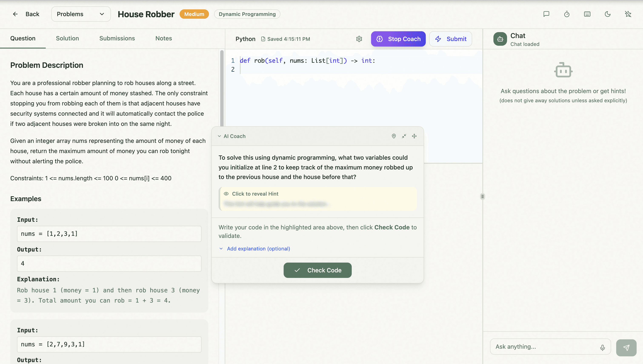Stop the AI Coach session
643x364 pixels.
[398, 39]
